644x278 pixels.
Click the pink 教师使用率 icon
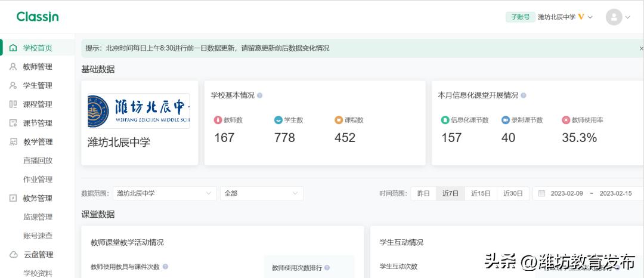click(x=566, y=121)
